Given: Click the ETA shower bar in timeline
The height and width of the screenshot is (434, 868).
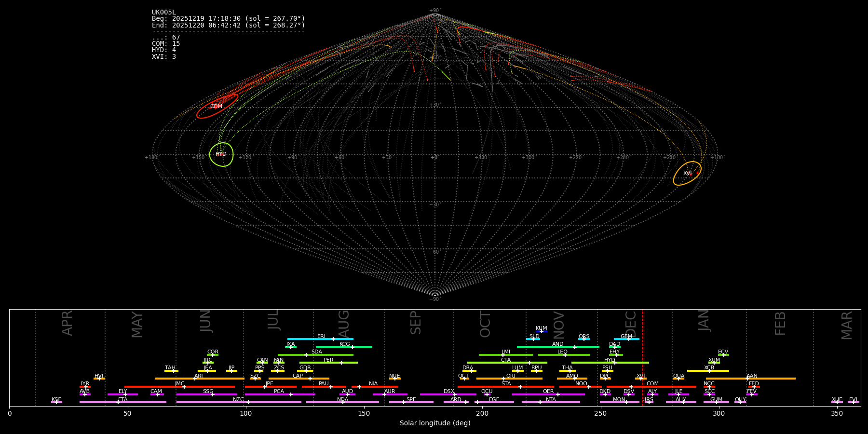Looking at the screenshot, I should coord(122,402).
